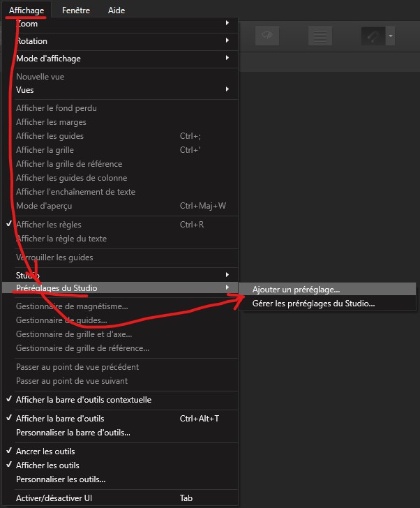Expand the Zoom submenu
This screenshot has height=508, width=420.
point(121,24)
